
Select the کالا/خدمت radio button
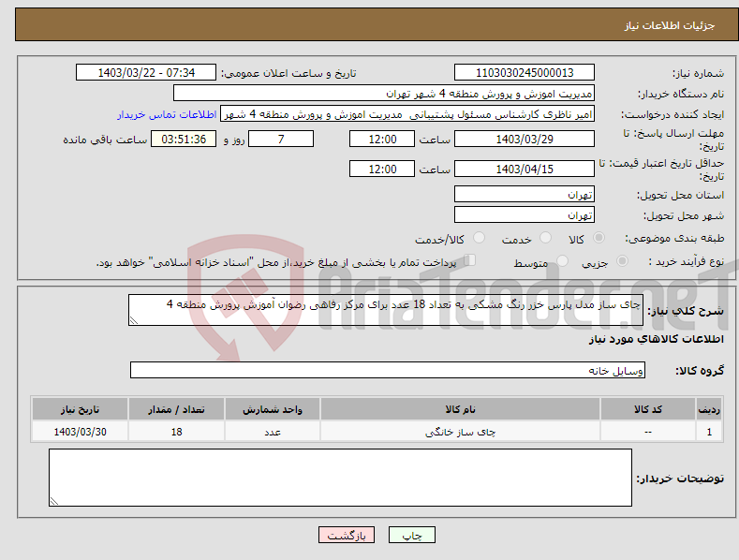tap(479, 238)
